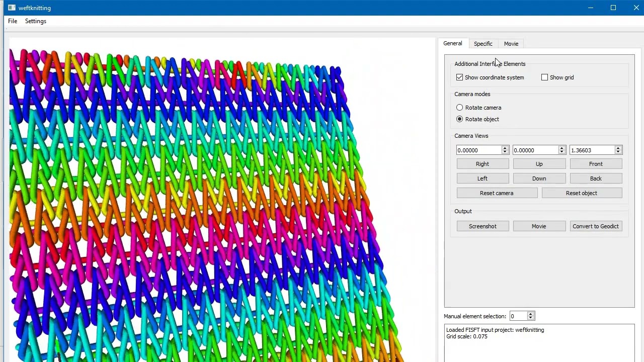Click the log line 'Loaded FISFT input project: weftknitting'

coord(495,330)
